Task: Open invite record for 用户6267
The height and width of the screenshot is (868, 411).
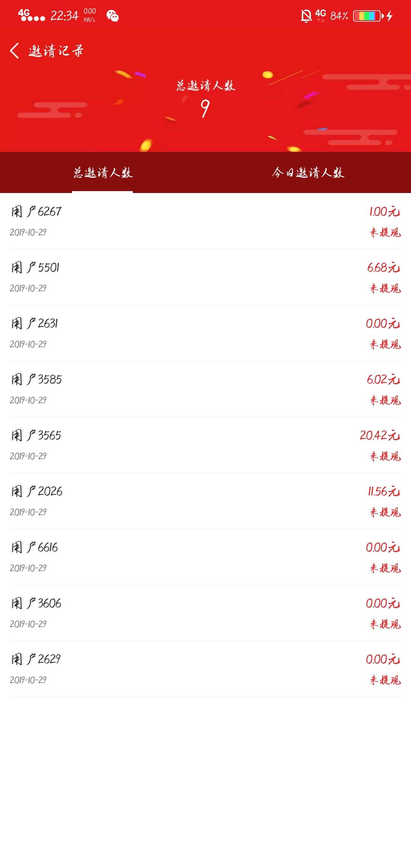Action: [x=205, y=221]
